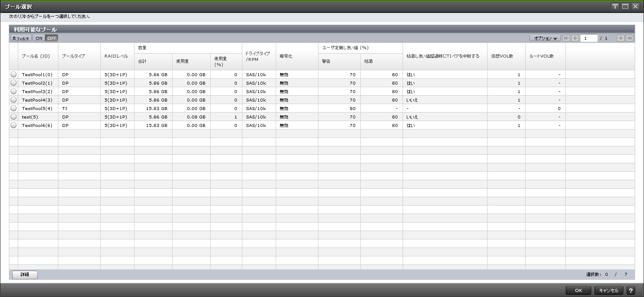Click the previous page arrow icon
The image size is (644, 297).
point(575,38)
